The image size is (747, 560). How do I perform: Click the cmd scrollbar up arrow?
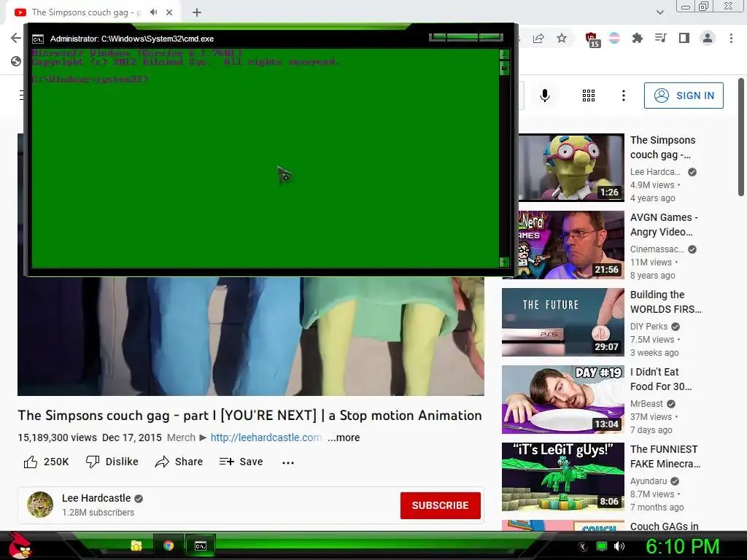pos(504,54)
